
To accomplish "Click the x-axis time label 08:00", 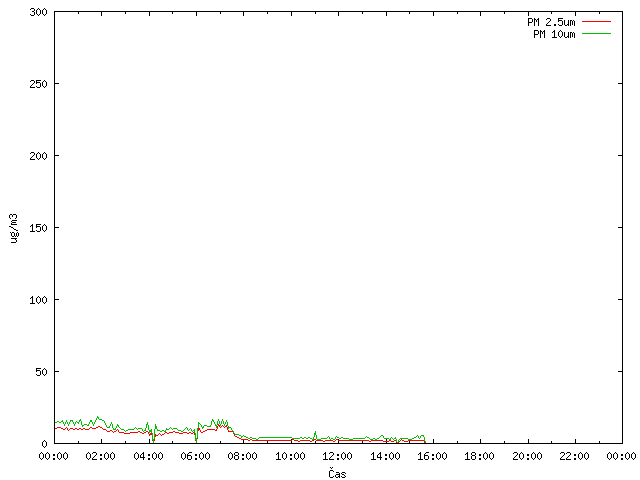I will pyautogui.click(x=243, y=456).
